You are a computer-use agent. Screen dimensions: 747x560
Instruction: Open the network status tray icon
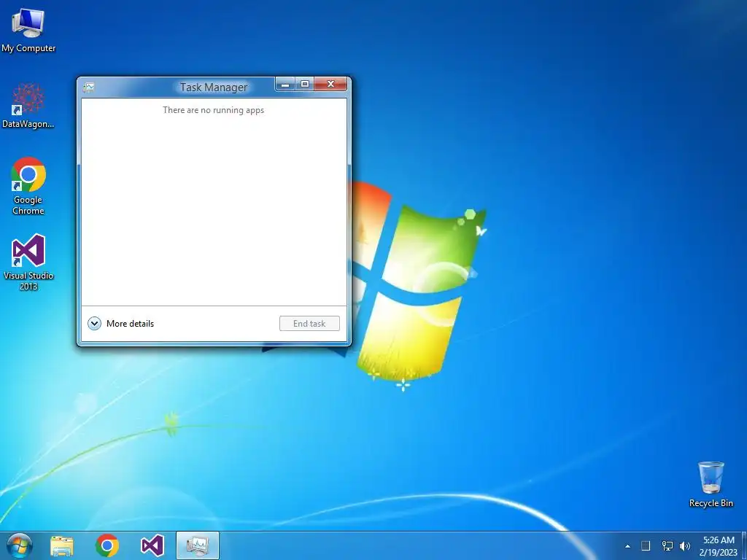tap(667, 545)
